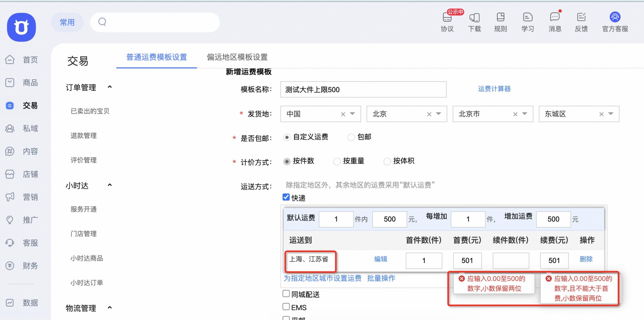Open the 下载 download icon
644x320 pixels.
click(x=474, y=17)
